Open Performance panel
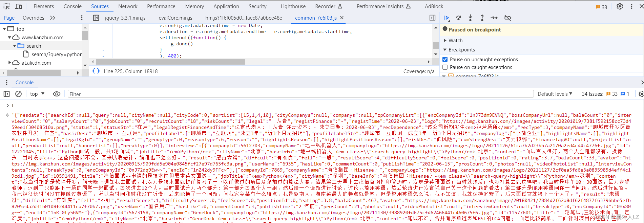Viewport: 644px width, 223px height. (x=161, y=6)
